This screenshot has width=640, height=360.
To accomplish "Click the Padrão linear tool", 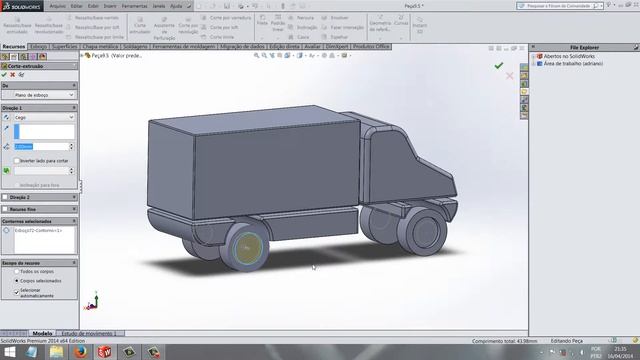I will pos(278,23).
